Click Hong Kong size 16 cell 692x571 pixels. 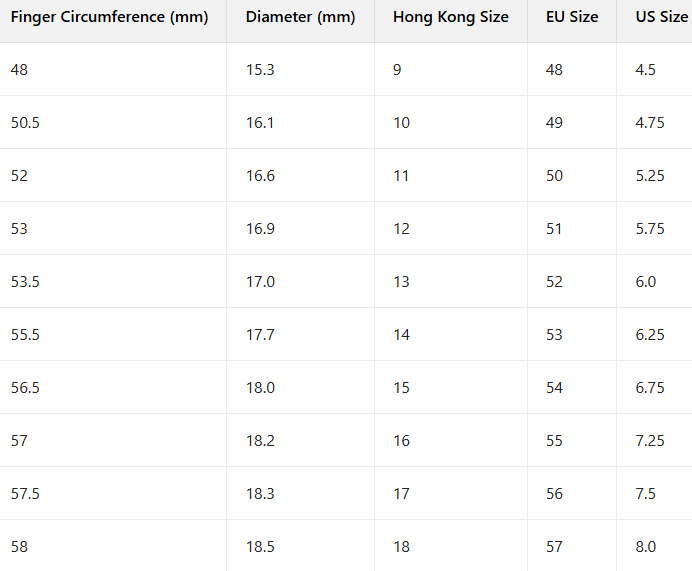pos(401,441)
